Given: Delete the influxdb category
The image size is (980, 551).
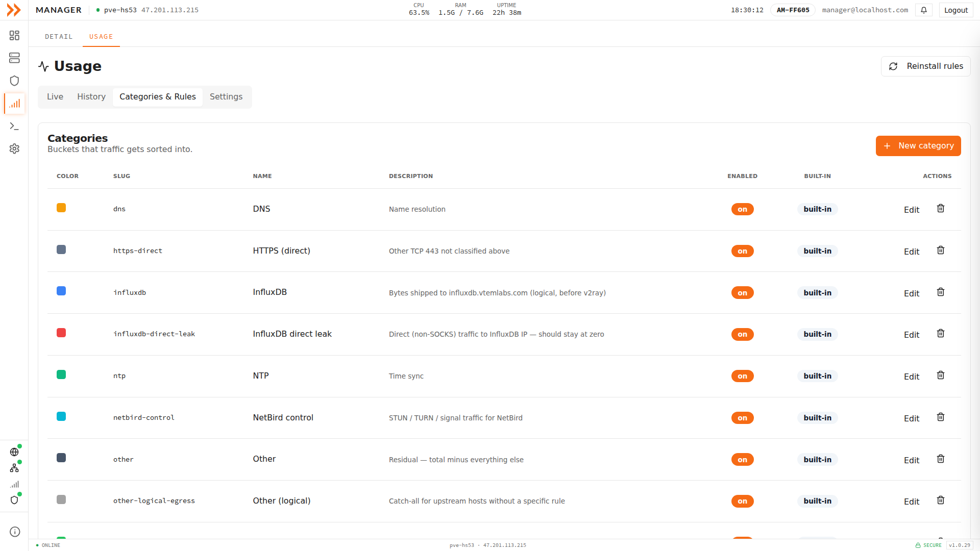Looking at the screenshot, I should pos(941,292).
